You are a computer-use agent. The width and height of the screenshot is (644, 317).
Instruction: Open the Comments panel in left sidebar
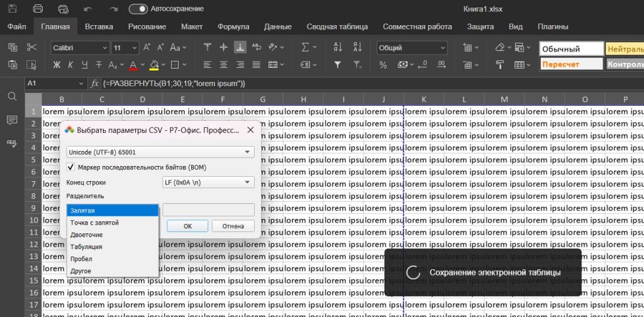13,120
